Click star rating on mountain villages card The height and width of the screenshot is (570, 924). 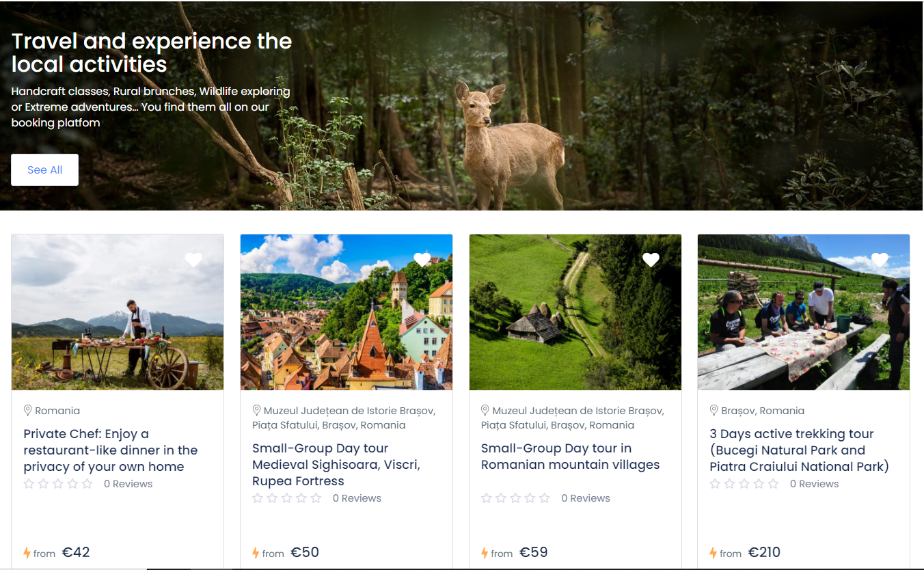point(515,498)
